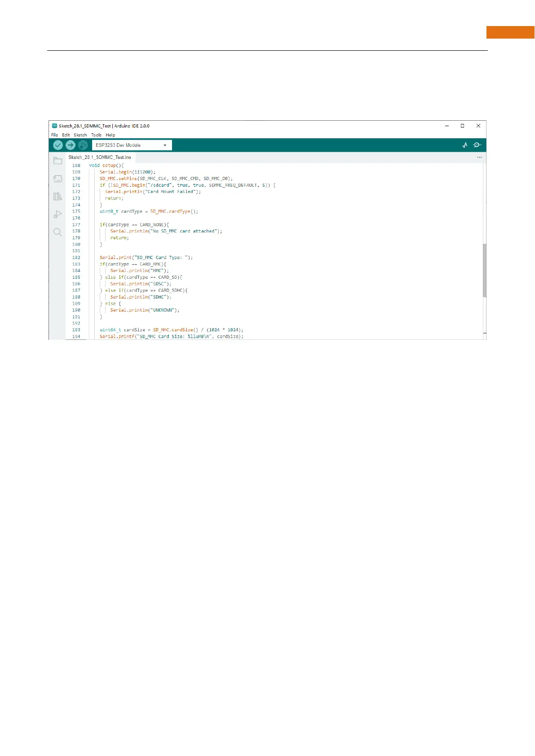Click the "SD_MMC Card Size" printf line

172,336
